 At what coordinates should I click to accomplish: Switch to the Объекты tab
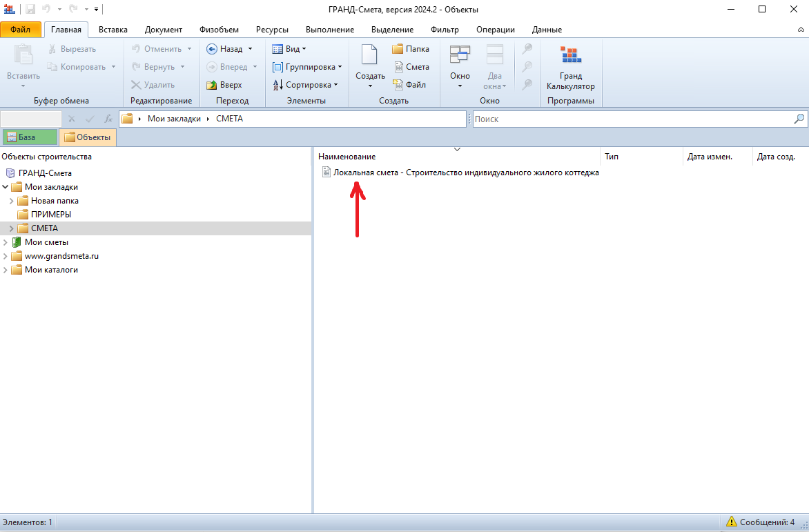(88, 137)
